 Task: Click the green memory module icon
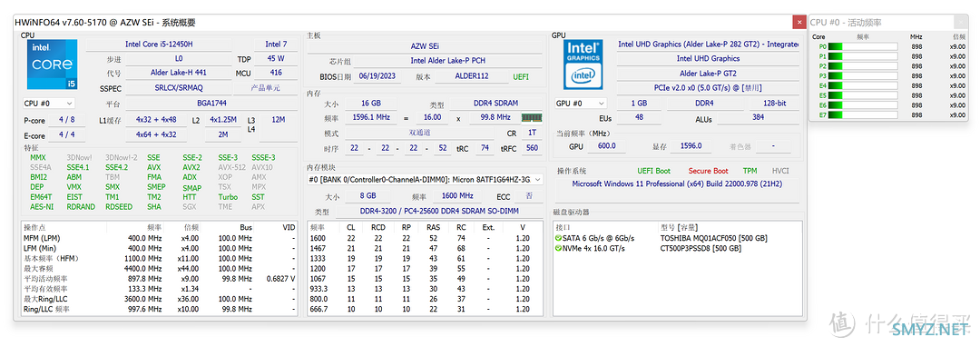tap(531, 117)
